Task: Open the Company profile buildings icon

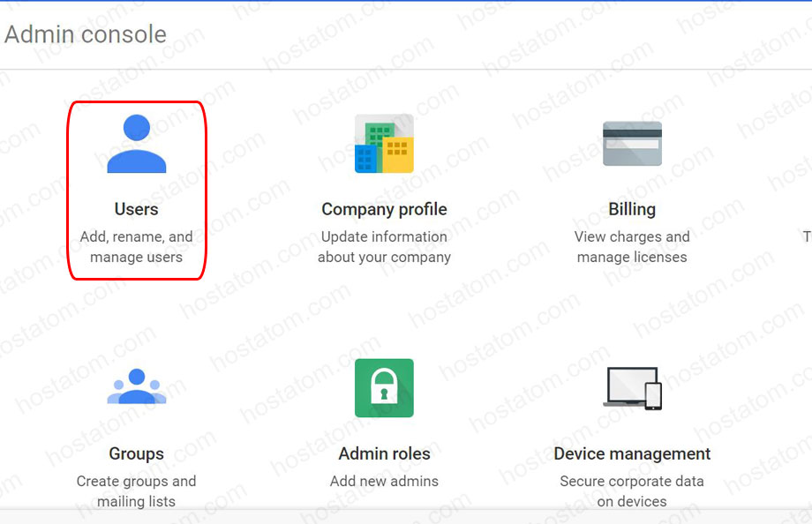Action: (x=384, y=144)
